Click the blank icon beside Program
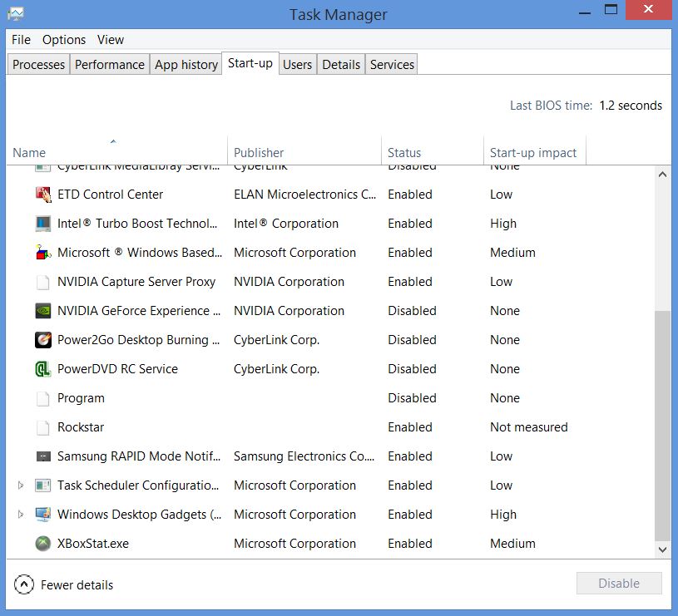 (x=42, y=398)
